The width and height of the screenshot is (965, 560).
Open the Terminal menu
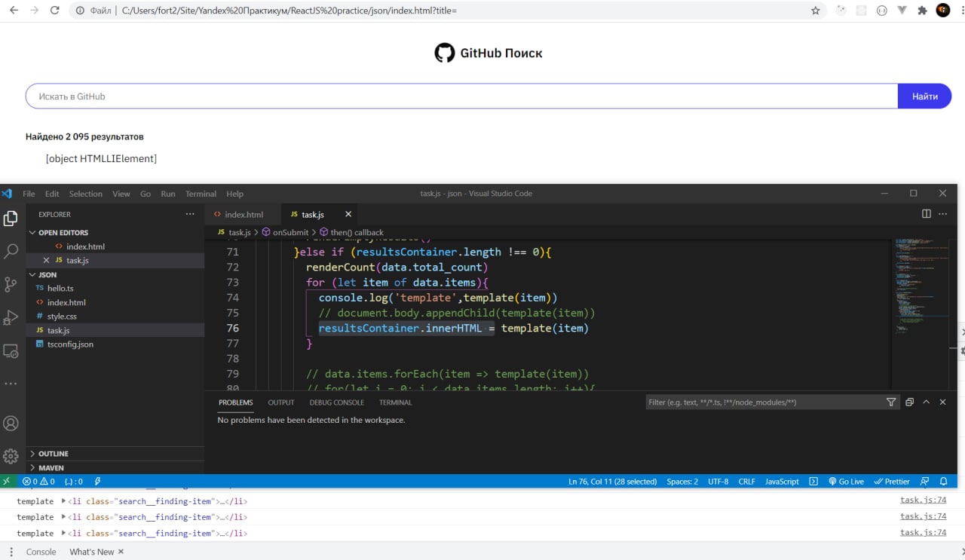[201, 194]
